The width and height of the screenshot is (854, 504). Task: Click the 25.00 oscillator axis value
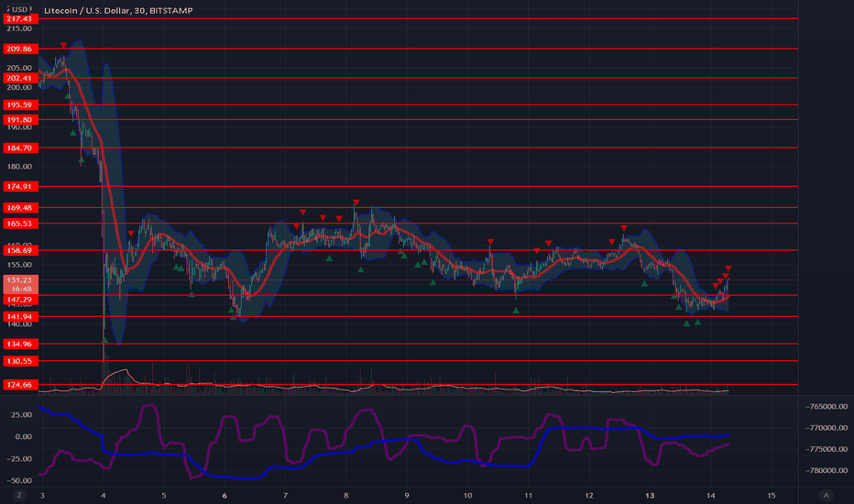22,414
